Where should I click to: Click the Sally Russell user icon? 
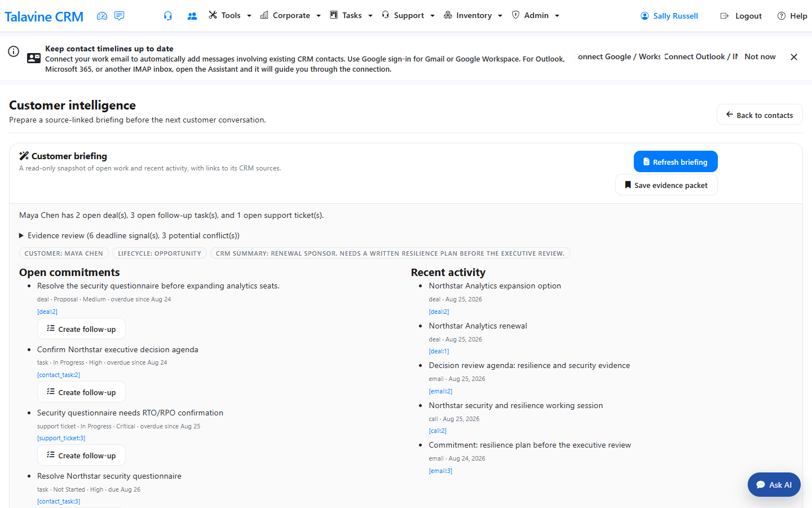[645, 16]
